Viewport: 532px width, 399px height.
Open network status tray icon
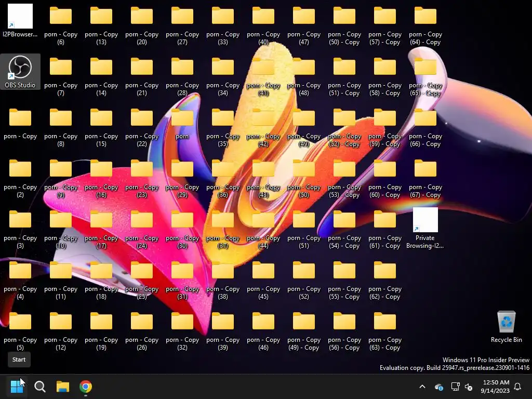(x=455, y=387)
